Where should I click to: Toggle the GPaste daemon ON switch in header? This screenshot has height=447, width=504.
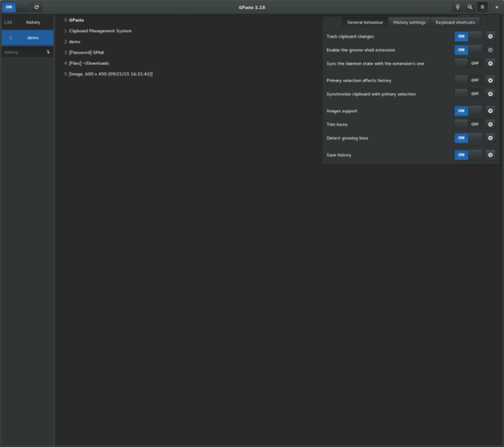(x=15, y=6)
